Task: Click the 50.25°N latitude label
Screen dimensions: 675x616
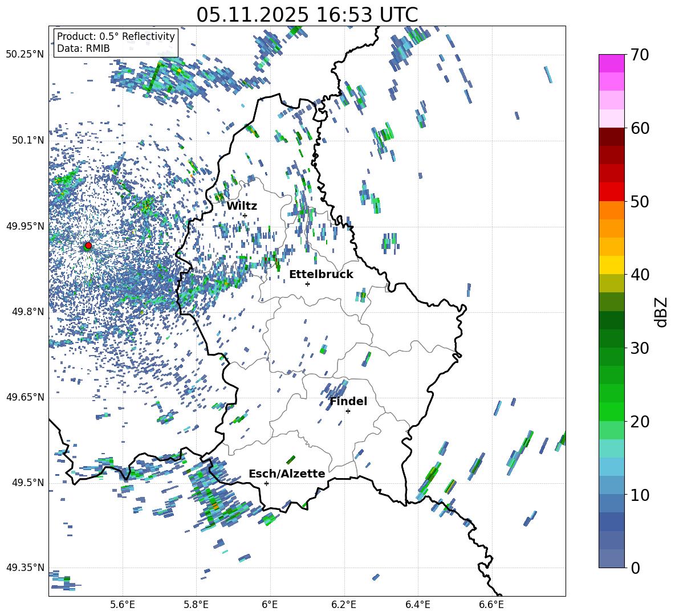Action: coord(25,55)
